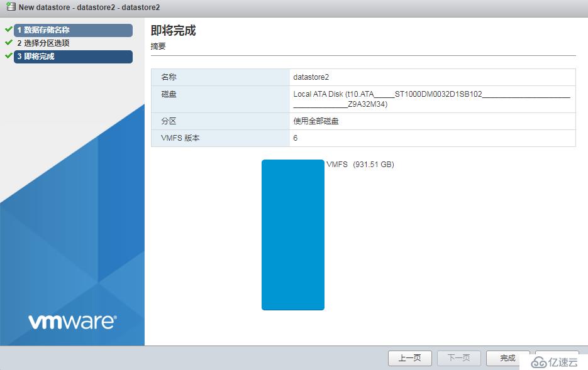Click the window title New datastore - datastore2

89,7
